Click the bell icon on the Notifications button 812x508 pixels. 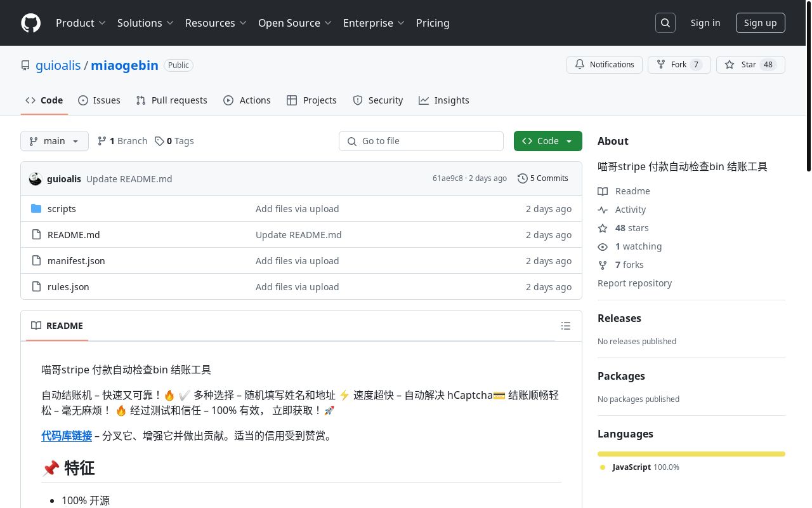point(579,64)
